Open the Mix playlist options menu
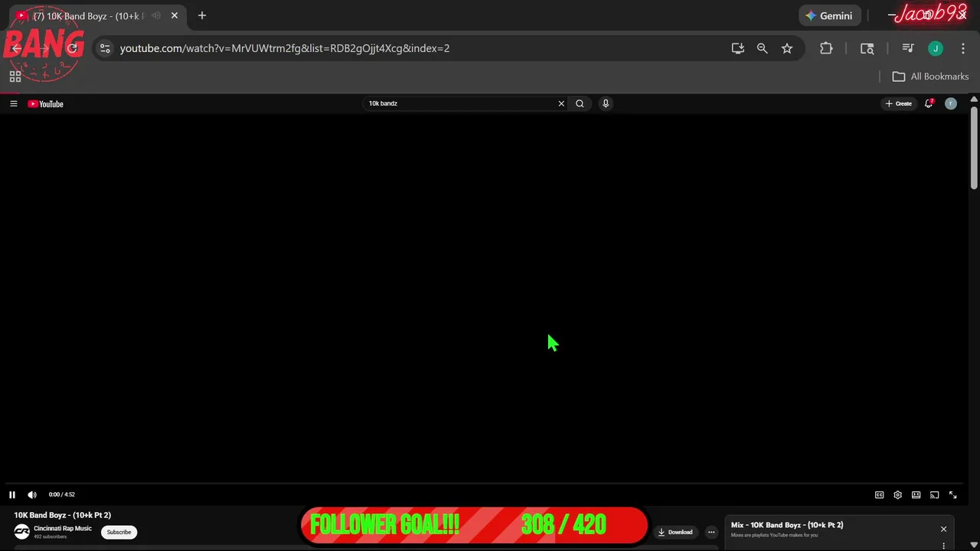Viewport: 980px width, 551px height. point(943,546)
